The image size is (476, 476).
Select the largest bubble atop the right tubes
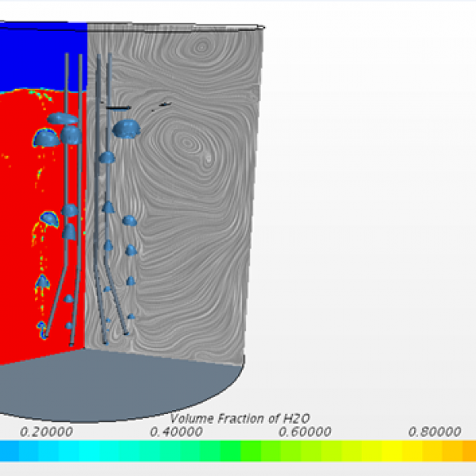pos(125,128)
